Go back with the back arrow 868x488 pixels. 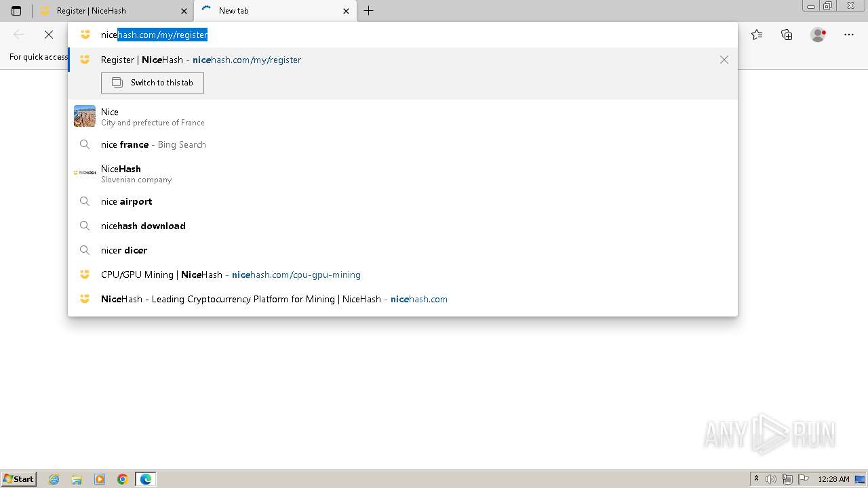point(19,35)
